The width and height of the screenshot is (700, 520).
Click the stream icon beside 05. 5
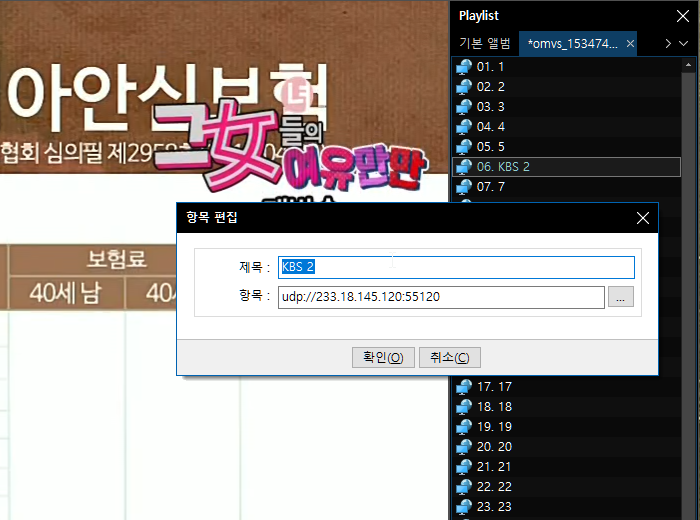(x=464, y=147)
